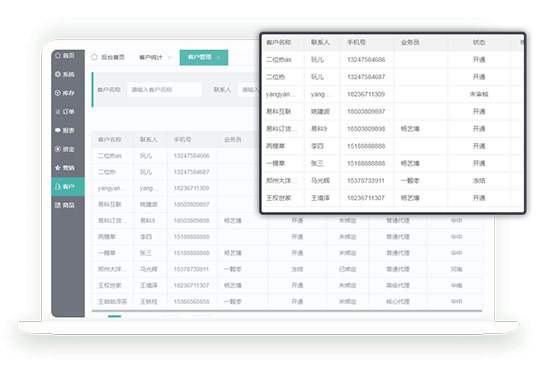Switch to the 客户统计 tab
The height and width of the screenshot is (372, 548).
(151, 57)
